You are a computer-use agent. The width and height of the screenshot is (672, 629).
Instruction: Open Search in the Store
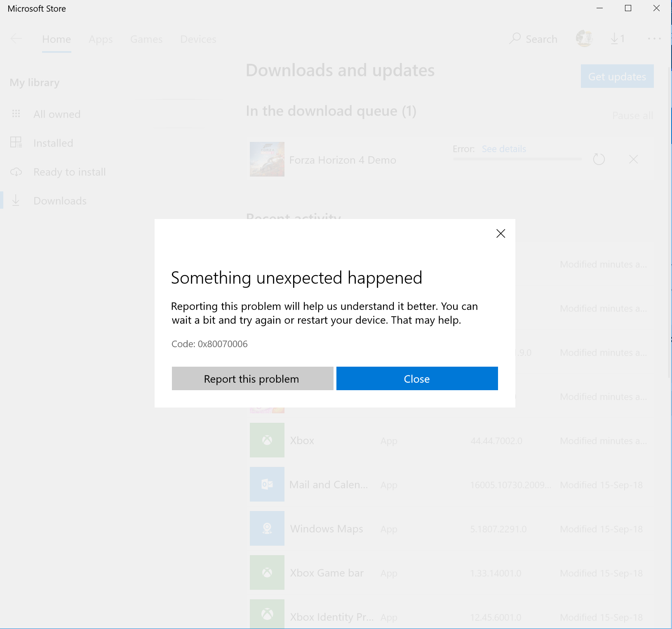point(533,39)
